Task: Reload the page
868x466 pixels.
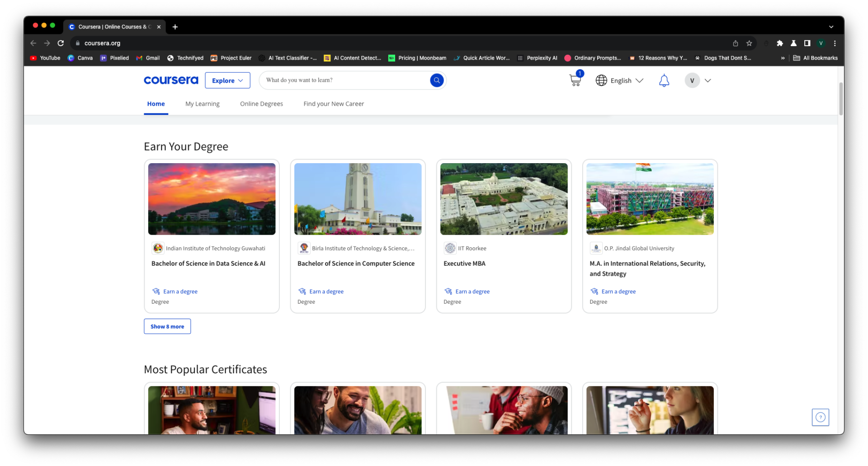Action: (x=61, y=43)
